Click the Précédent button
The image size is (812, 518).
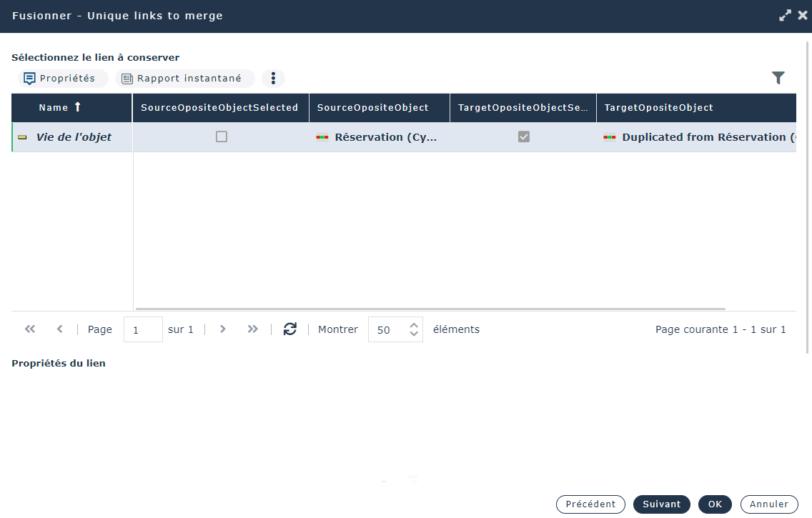590,504
